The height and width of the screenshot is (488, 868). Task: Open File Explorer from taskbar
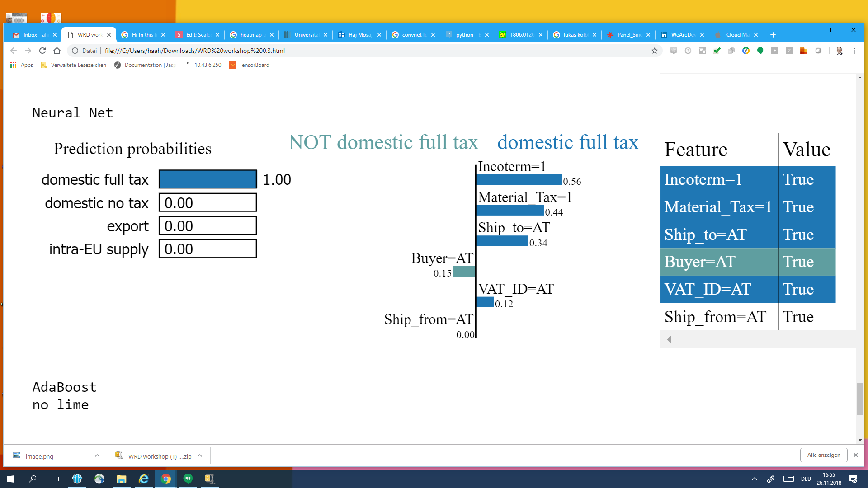point(121,479)
